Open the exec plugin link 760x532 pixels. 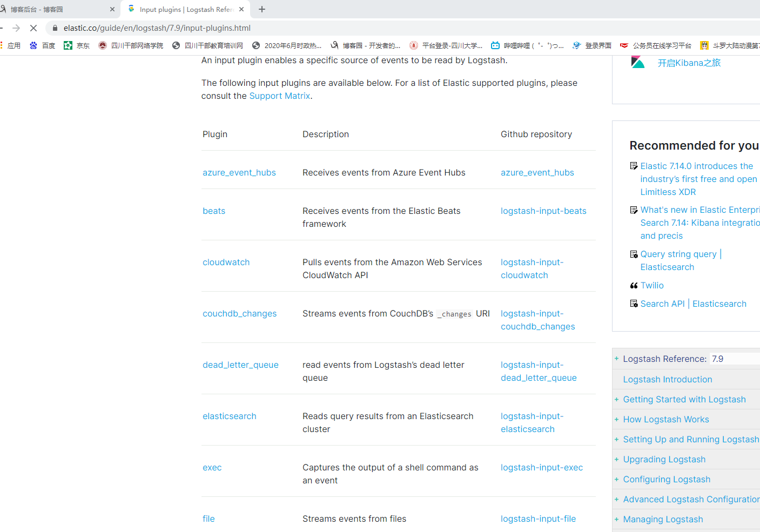point(212,467)
